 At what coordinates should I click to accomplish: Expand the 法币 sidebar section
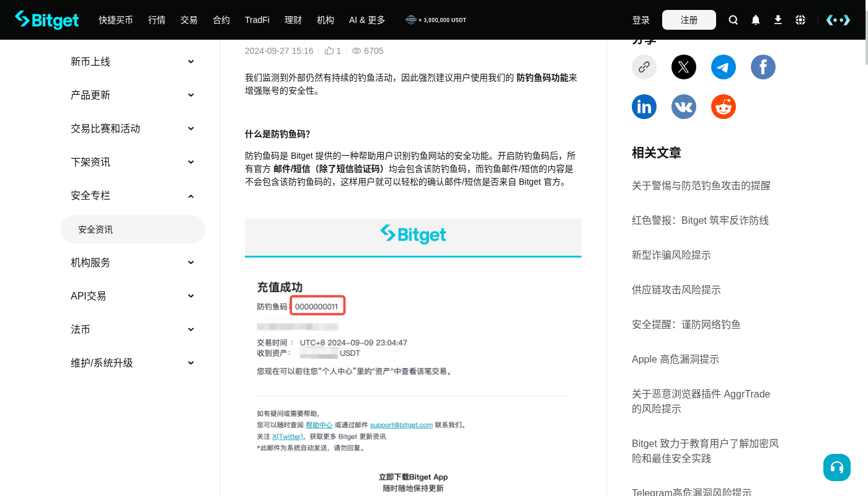tap(133, 329)
